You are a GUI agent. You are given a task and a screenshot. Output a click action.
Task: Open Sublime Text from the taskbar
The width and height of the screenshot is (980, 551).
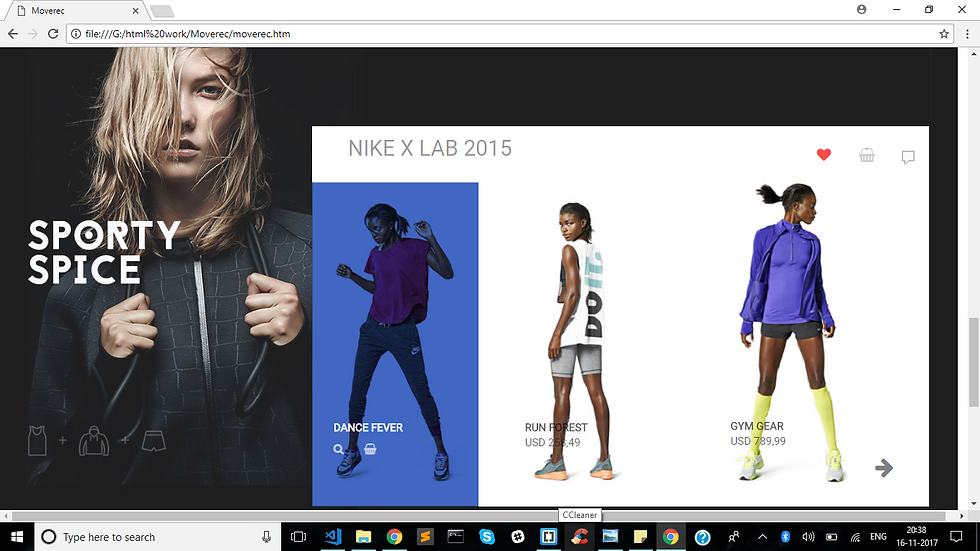click(425, 537)
